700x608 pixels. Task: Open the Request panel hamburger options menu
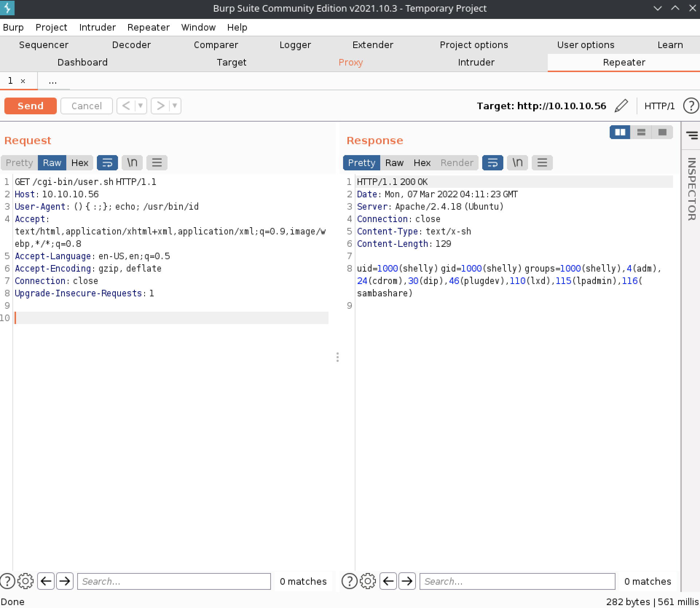click(157, 163)
